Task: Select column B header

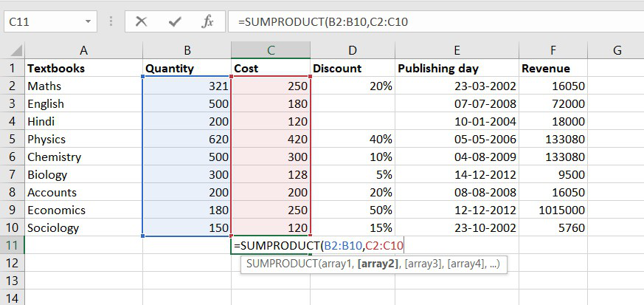Action: pyautogui.click(x=187, y=50)
